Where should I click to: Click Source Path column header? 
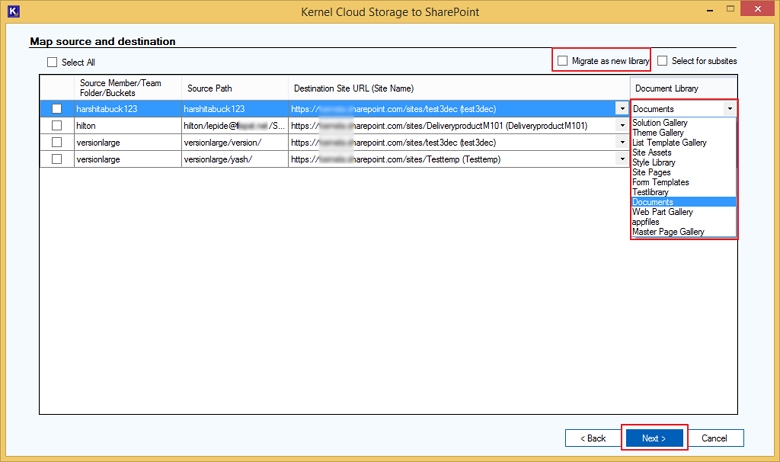click(235, 88)
